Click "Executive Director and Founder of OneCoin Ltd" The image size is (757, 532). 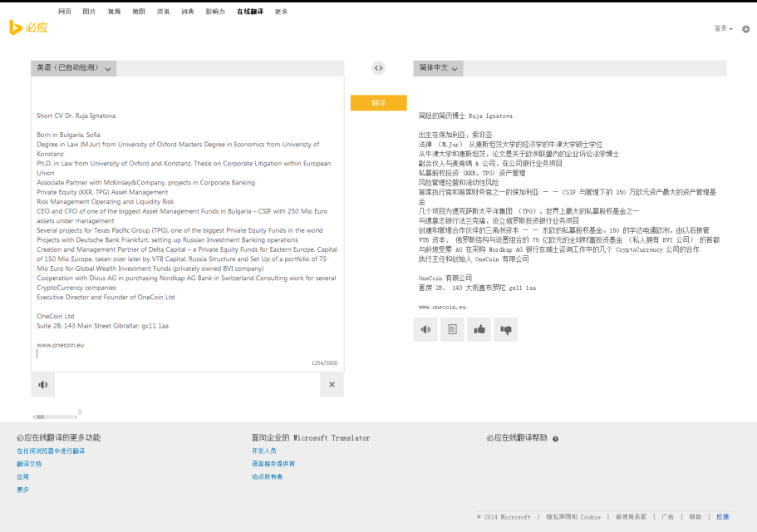106,298
